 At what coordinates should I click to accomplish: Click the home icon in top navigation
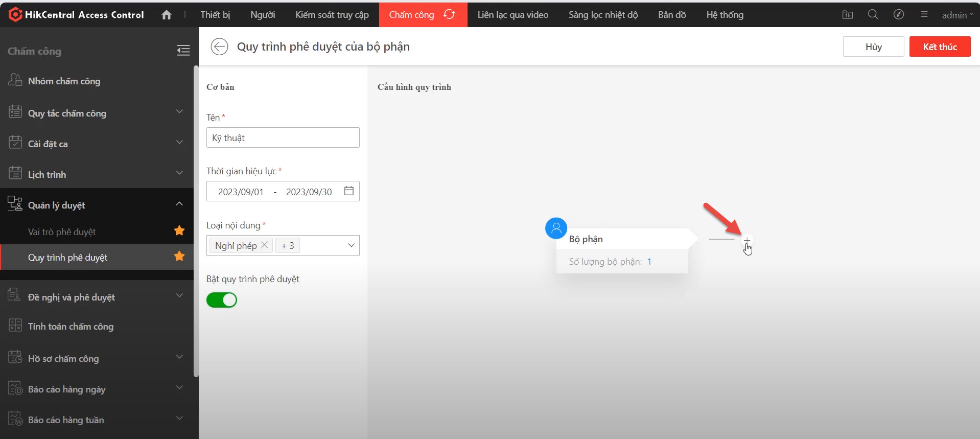click(x=166, y=15)
